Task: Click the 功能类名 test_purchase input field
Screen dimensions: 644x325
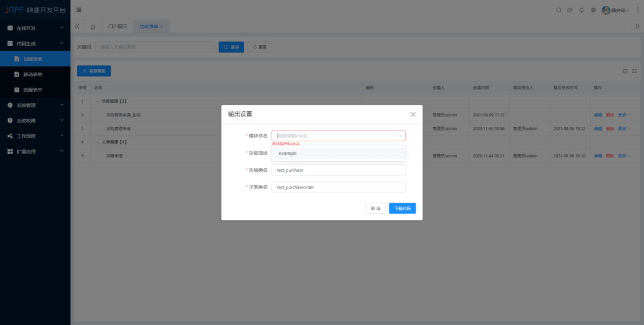Action: coord(338,170)
